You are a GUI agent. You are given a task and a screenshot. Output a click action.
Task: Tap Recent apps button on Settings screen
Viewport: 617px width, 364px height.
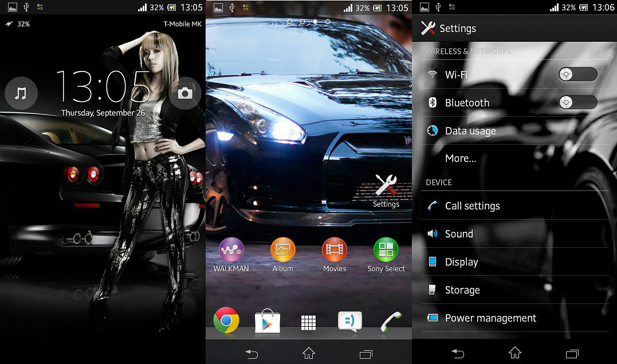pos(572,354)
